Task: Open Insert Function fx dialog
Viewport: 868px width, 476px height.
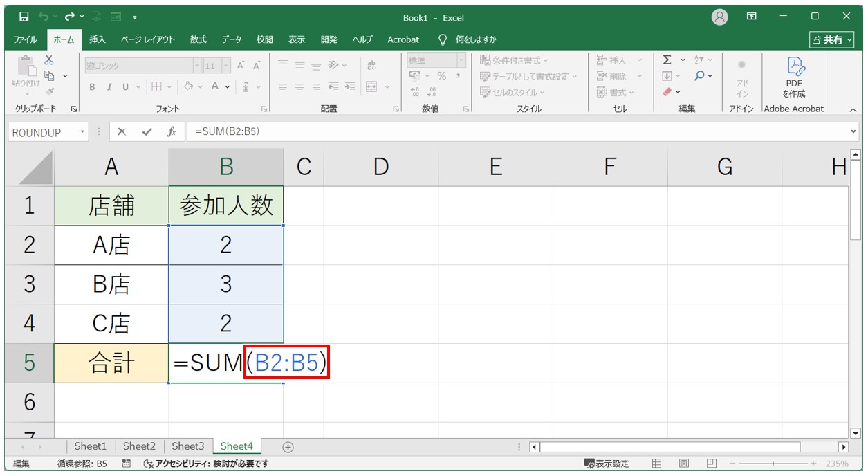Action: pyautogui.click(x=172, y=132)
